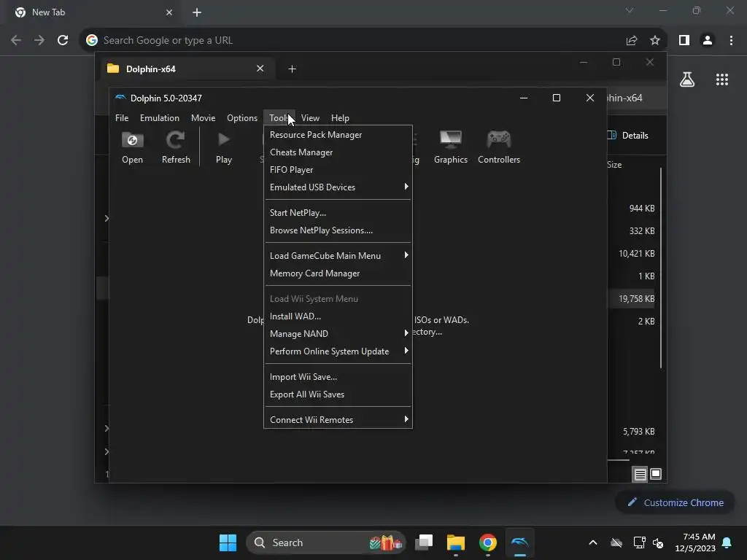Viewport: 747px width, 560px height.
Task: Expand Connect Wii Remotes submenu
Action: 338,419
